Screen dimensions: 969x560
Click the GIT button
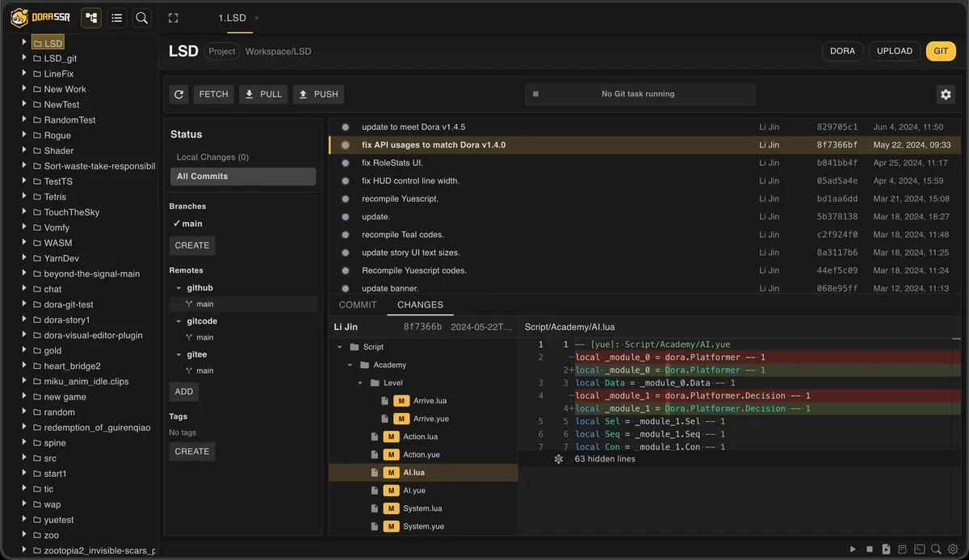(x=941, y=51)
